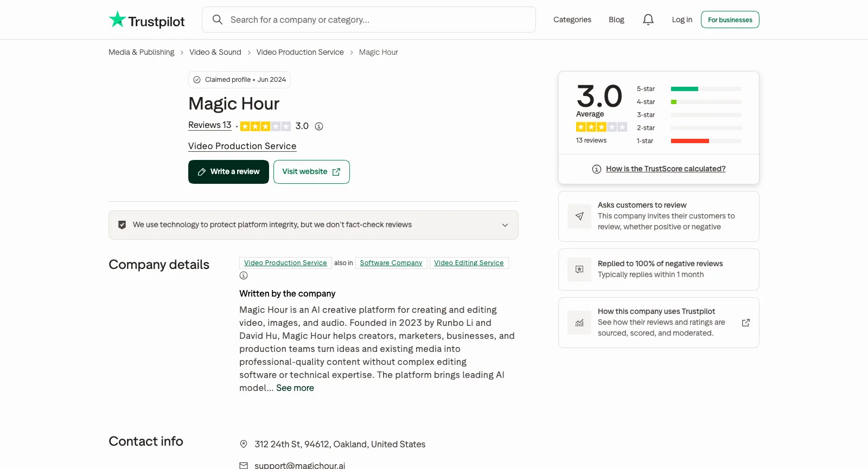Open the Categories menu
This screenshot has height=469, width=868.
pyautogui.click(x=572, y=20)
